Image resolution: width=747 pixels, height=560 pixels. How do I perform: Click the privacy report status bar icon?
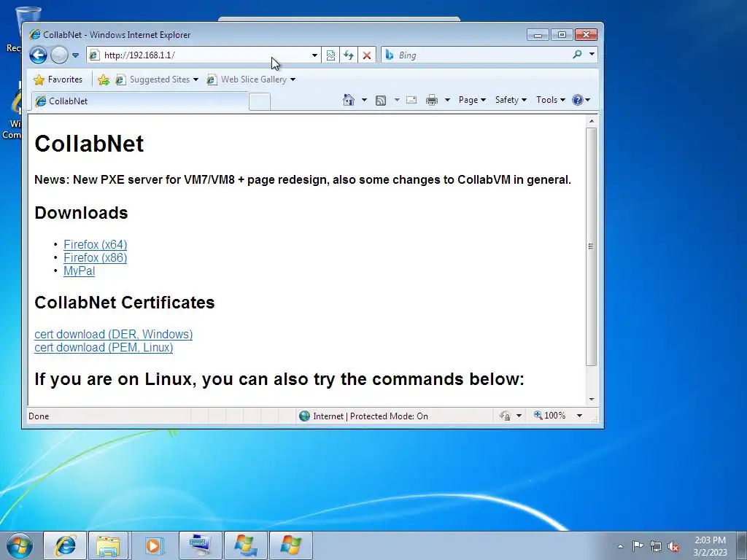pyautogui.click(x=505, y=416)
